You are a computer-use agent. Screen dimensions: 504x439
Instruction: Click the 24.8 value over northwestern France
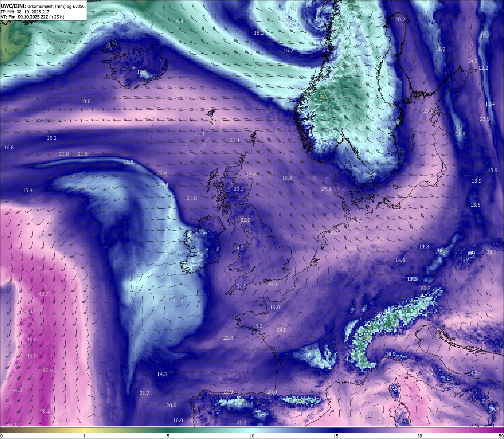click(282, 330)
